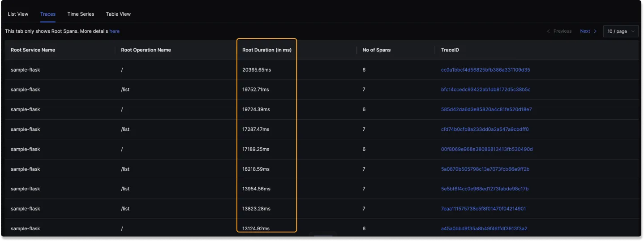Go to the Next page of results
Image resolution: width=644 pixels, height=241 pixels.
(588, 31)
